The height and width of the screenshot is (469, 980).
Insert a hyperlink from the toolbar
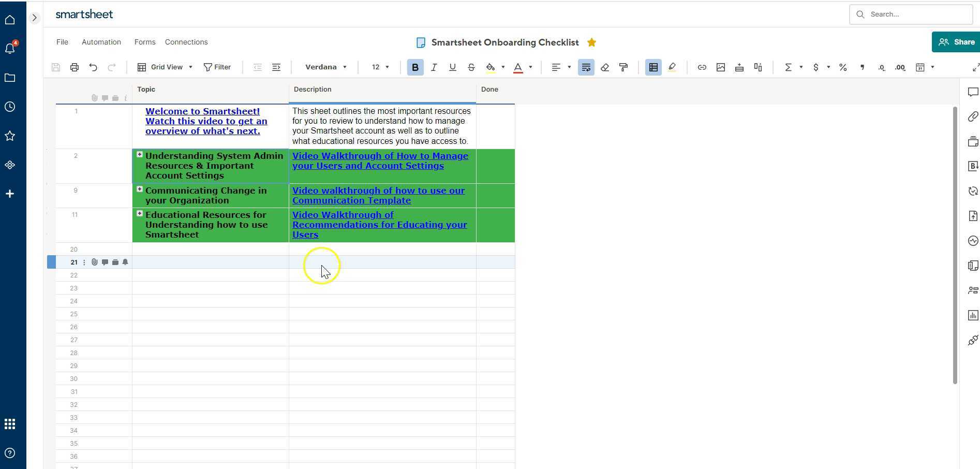702,67
